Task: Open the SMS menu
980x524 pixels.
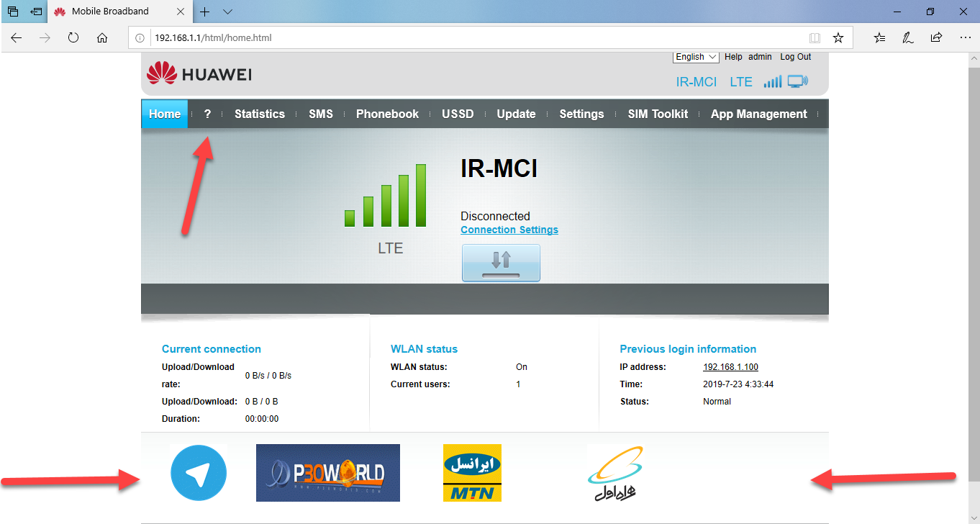Action: click(321, 114)
